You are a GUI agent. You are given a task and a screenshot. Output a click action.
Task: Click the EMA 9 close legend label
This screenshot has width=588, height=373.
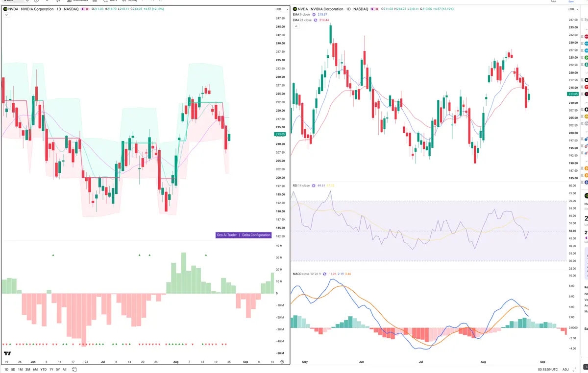tap(301, 15)
